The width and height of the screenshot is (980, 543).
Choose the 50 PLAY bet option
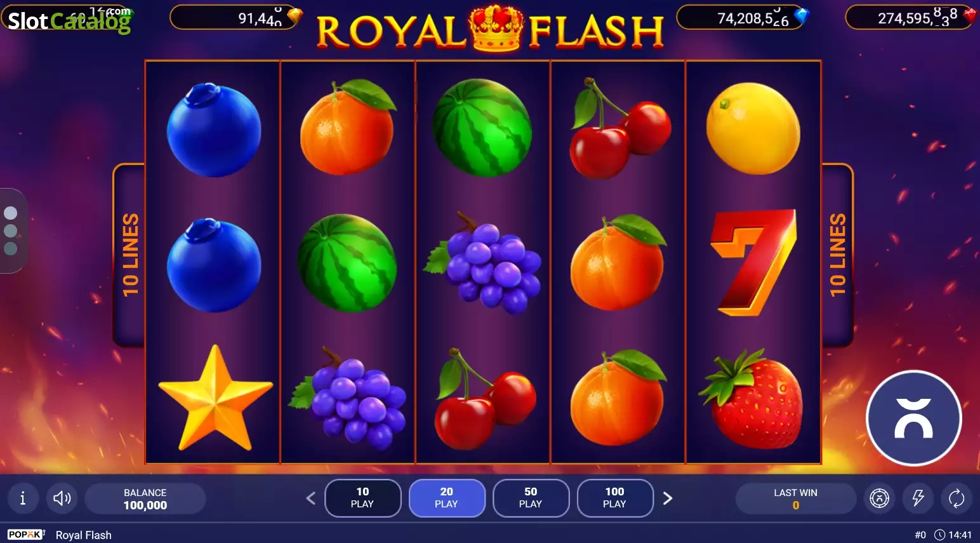click(531, 498)
